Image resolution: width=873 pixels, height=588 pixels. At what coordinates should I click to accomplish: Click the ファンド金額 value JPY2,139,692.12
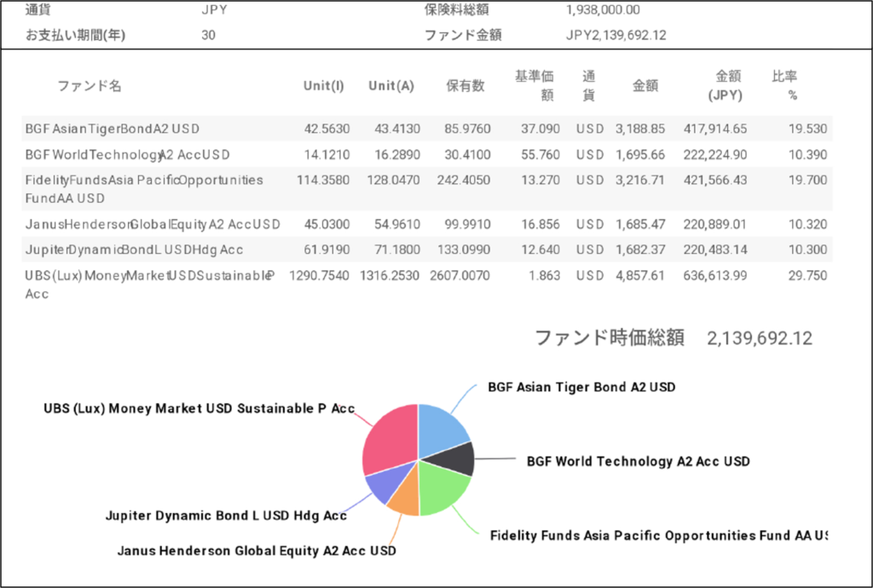616,35
